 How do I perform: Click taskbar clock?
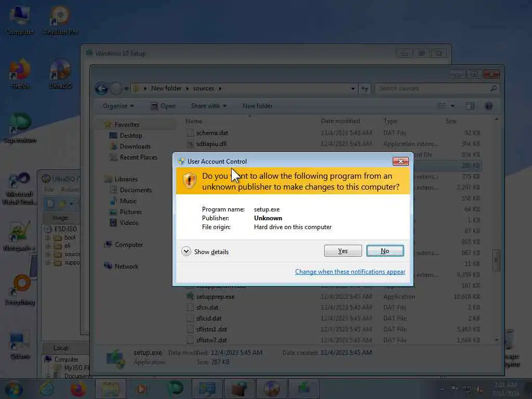coord(505,389)
